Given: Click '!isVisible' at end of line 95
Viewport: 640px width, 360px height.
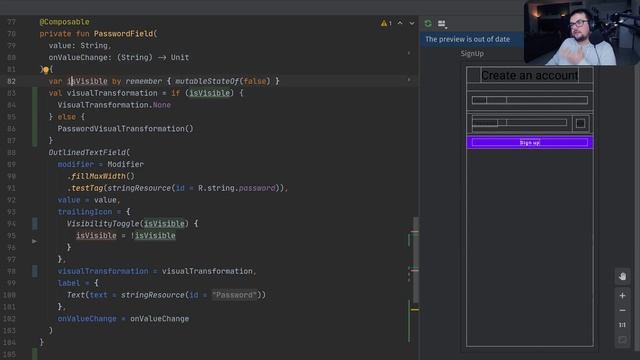Looking at the screenshot, I should [x=153, y=236].
